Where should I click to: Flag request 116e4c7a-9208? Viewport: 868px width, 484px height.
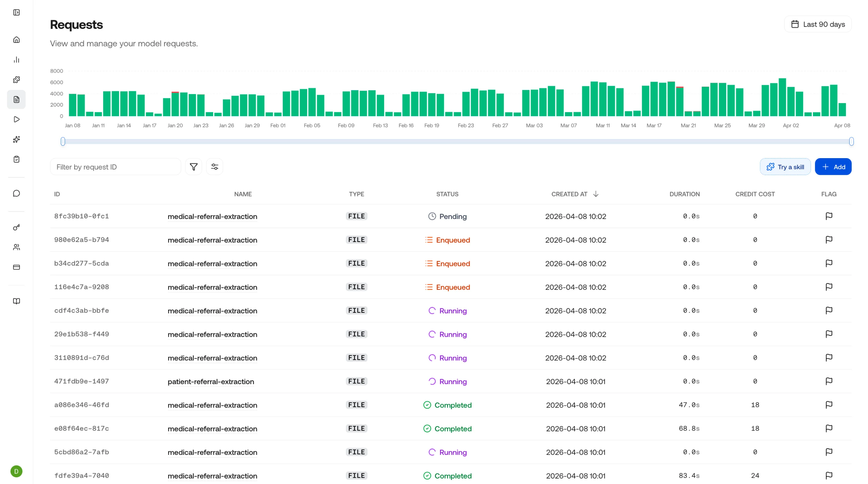[x=829, y=287]
